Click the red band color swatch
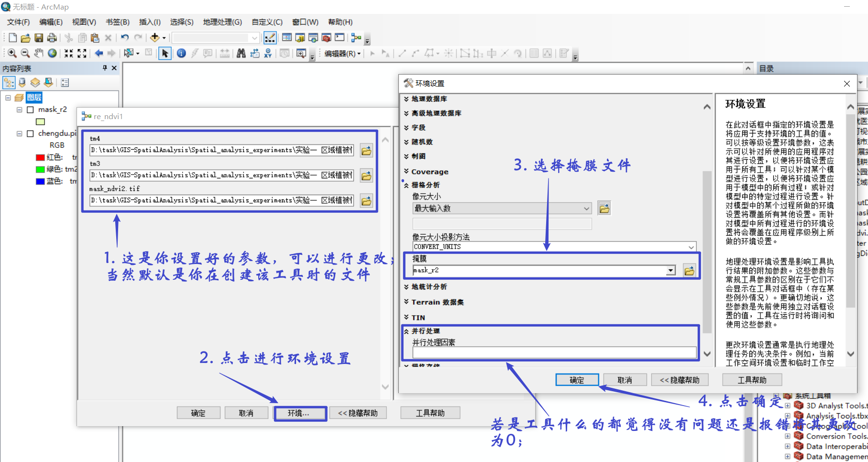 pos(40,157)
